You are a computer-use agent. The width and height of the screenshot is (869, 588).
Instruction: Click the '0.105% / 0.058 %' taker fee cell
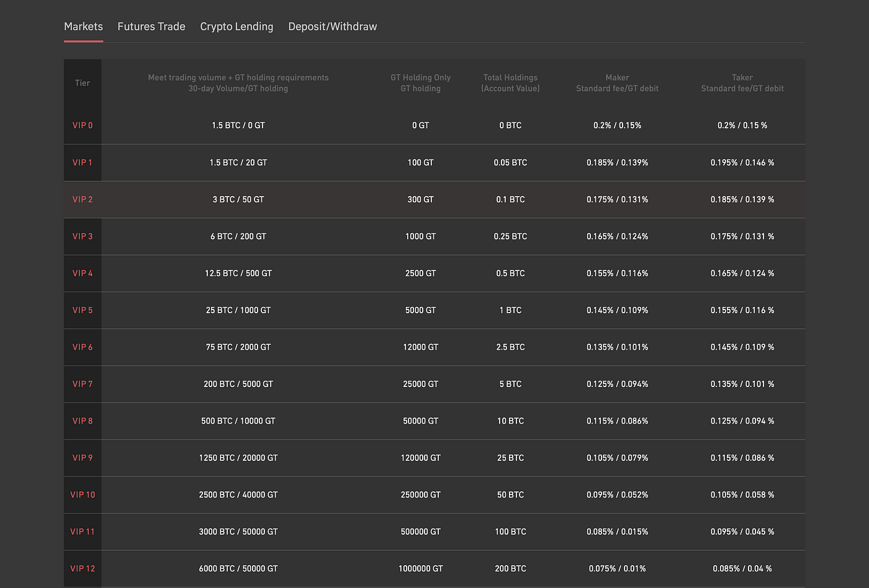coord(742,494)
